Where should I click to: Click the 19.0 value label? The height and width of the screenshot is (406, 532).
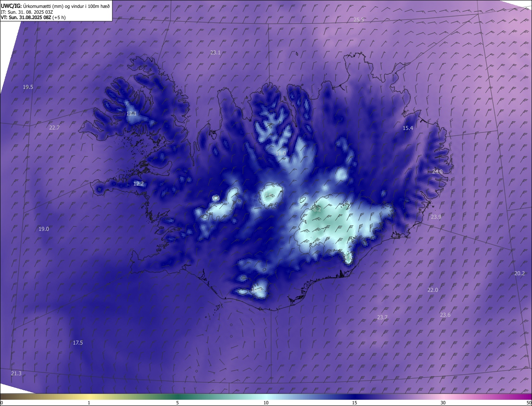pos(44,229)
